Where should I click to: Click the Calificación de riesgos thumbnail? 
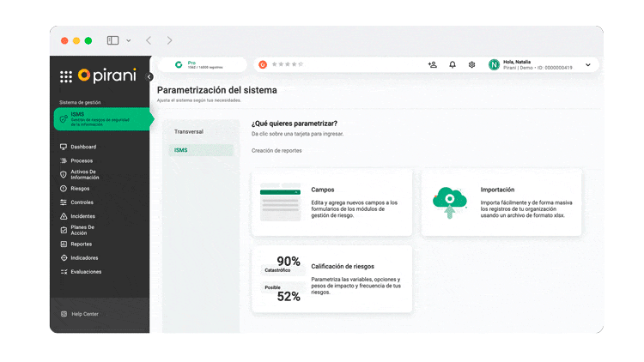tap(281, 280)
